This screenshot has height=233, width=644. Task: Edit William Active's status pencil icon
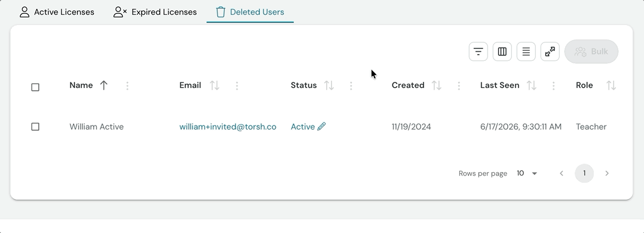tap(321, 126)
